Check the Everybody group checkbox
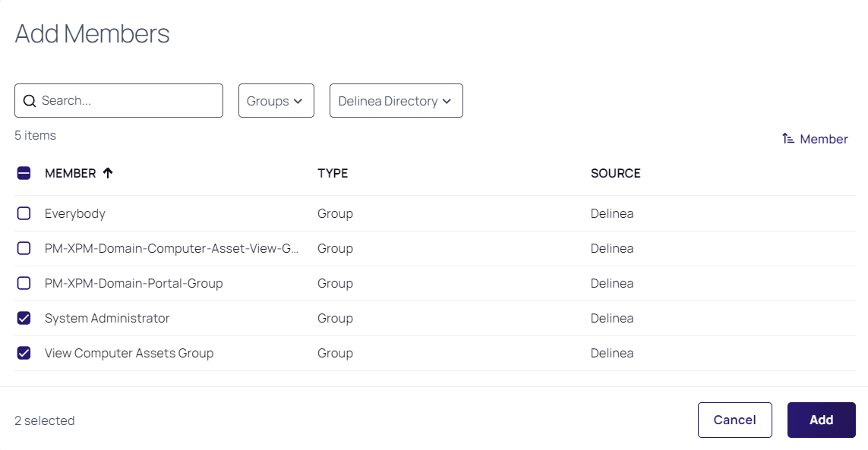Screen dimensions: 868x450 tap(24, 213)
